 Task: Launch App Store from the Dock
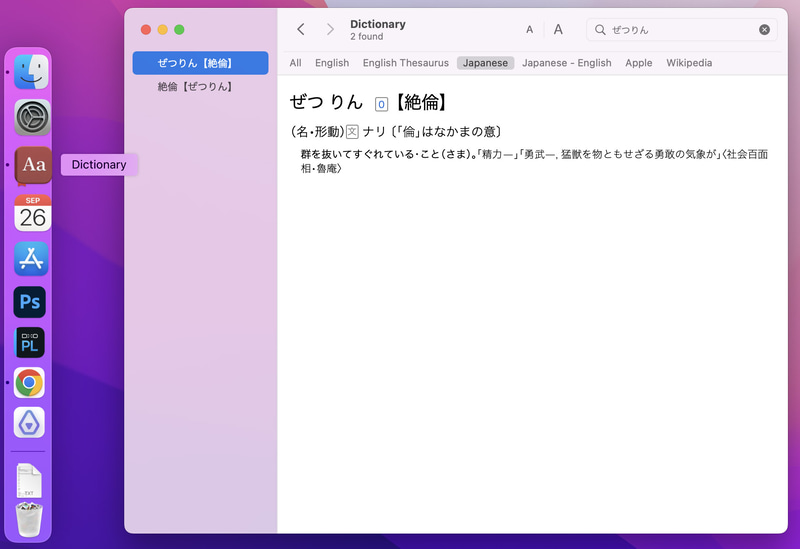[31, 259]
